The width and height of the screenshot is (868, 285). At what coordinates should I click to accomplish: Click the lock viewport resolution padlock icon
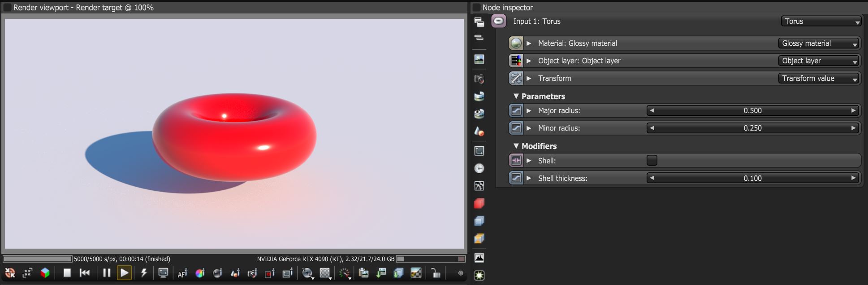click(435, 273)
